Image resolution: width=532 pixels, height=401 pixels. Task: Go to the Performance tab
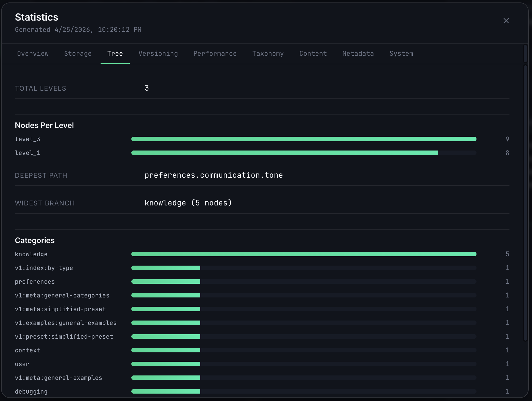(215, 54)
